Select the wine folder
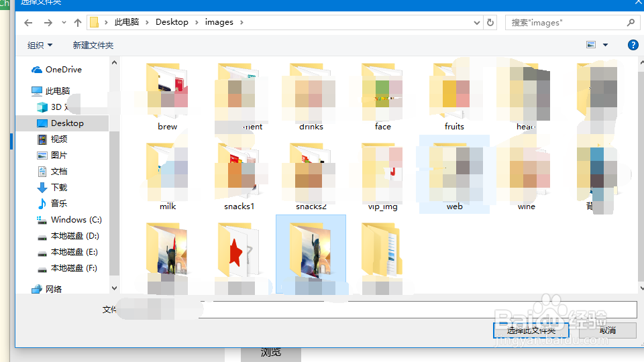This screenshot has height=362, width=644. [x=526, y=177]
